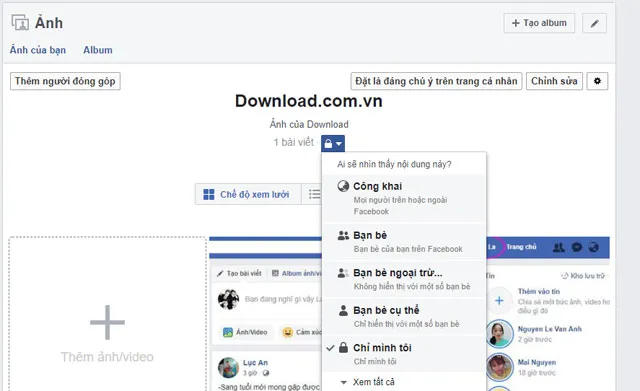Image resolution: width=640 pixels, height=391 pixels.
Task: Click the globe icon of Công khai
Action: pos(343,186)
